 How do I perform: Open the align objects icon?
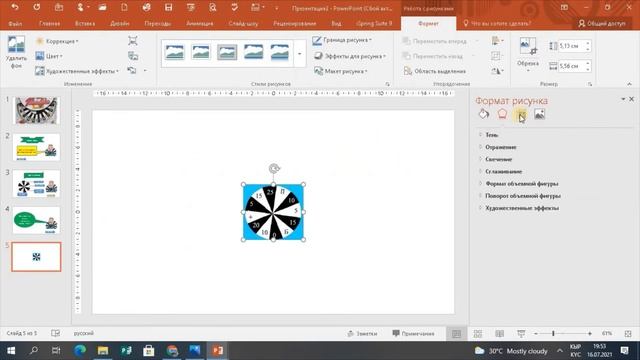497,40
